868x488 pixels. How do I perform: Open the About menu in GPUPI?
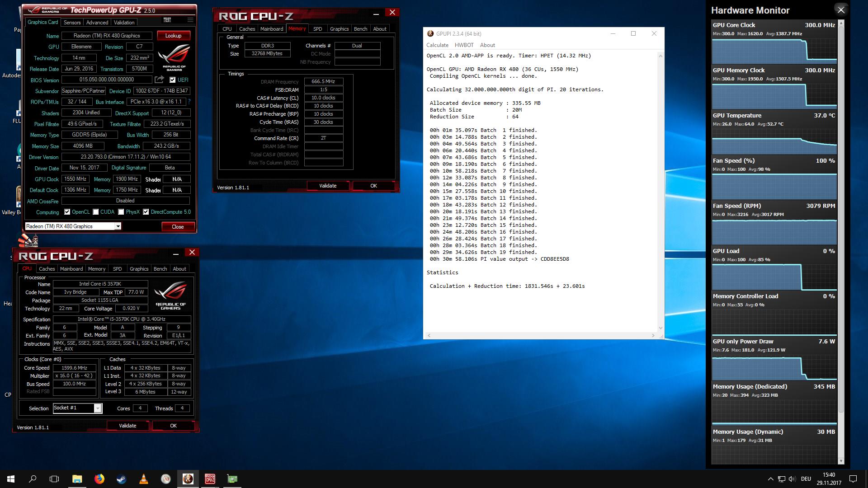(x=487, y=45)
